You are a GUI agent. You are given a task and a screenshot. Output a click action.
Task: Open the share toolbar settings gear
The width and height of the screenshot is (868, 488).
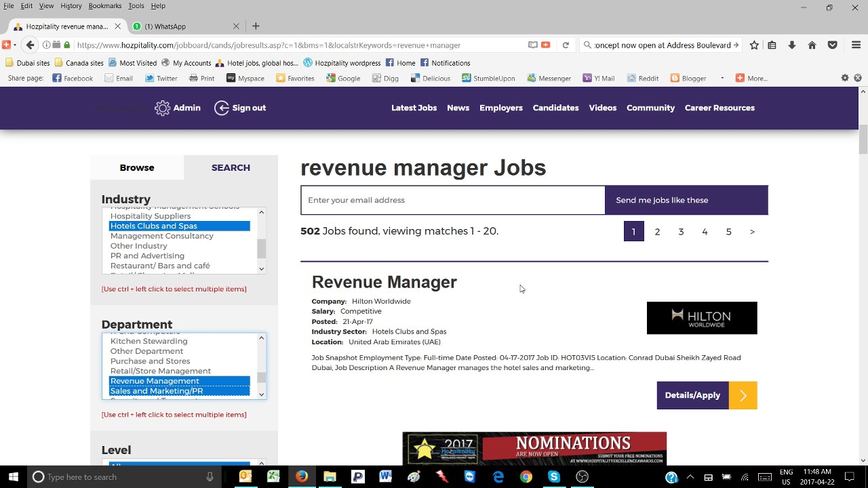tap(845, 78)
